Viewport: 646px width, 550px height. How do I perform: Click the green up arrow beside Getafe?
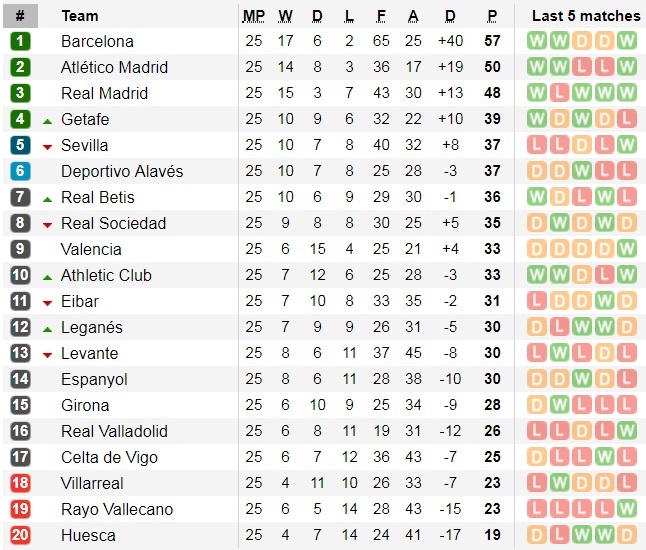[x=47, y=120]
